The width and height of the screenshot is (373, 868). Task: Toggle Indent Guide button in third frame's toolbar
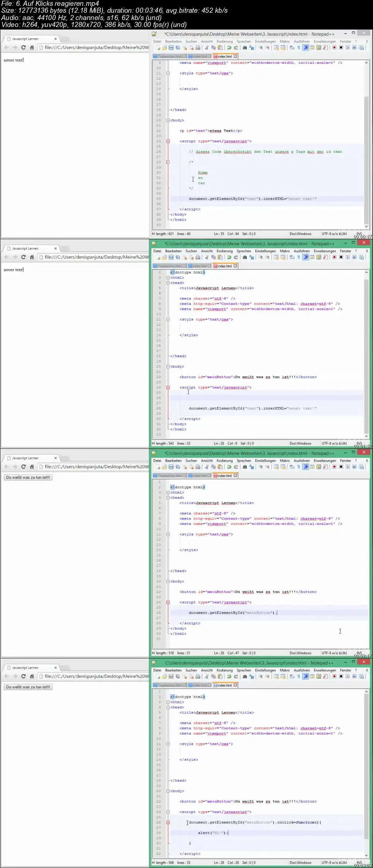pos(306,467)
